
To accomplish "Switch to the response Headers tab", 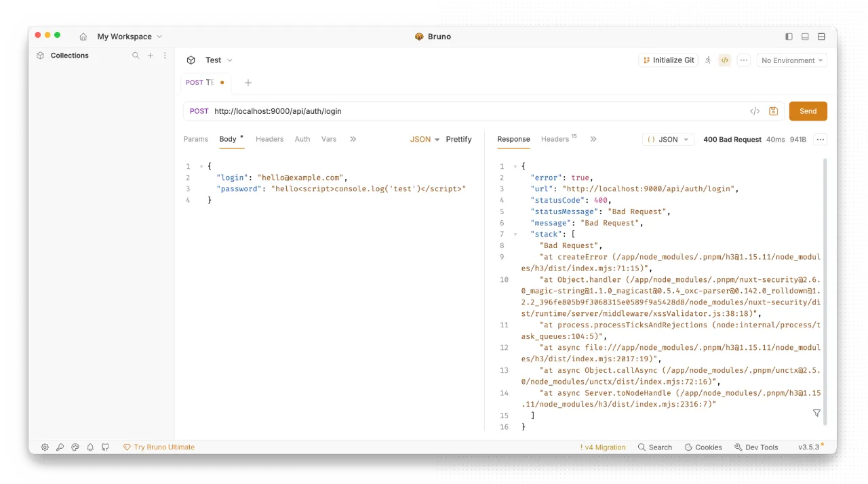I will click(x=559, y=139).
